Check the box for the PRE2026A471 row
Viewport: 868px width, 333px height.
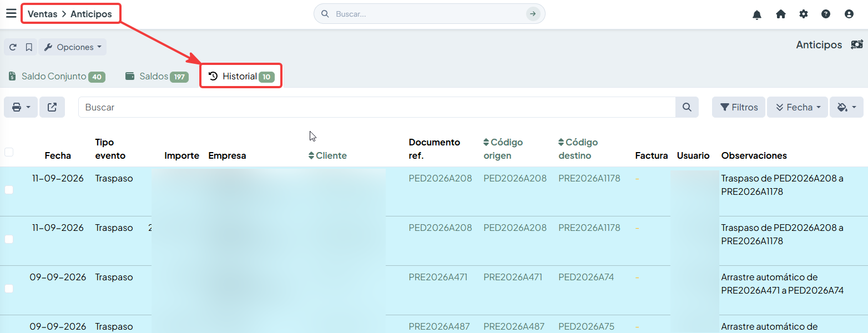[9, 289]
